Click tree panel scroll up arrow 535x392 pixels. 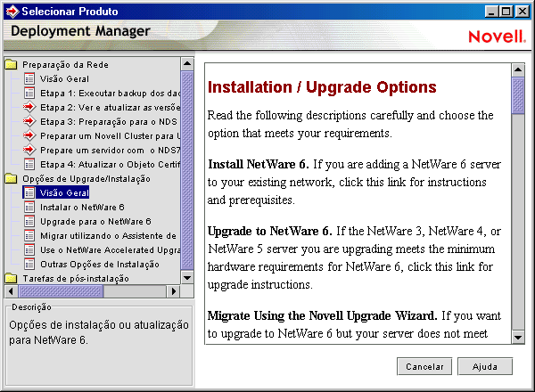187,64
